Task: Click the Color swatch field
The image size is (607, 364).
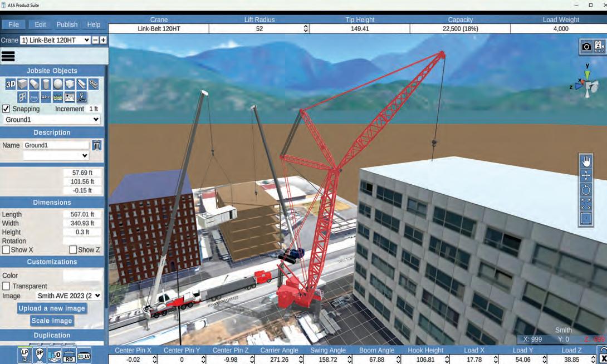Action: point(83,276)
